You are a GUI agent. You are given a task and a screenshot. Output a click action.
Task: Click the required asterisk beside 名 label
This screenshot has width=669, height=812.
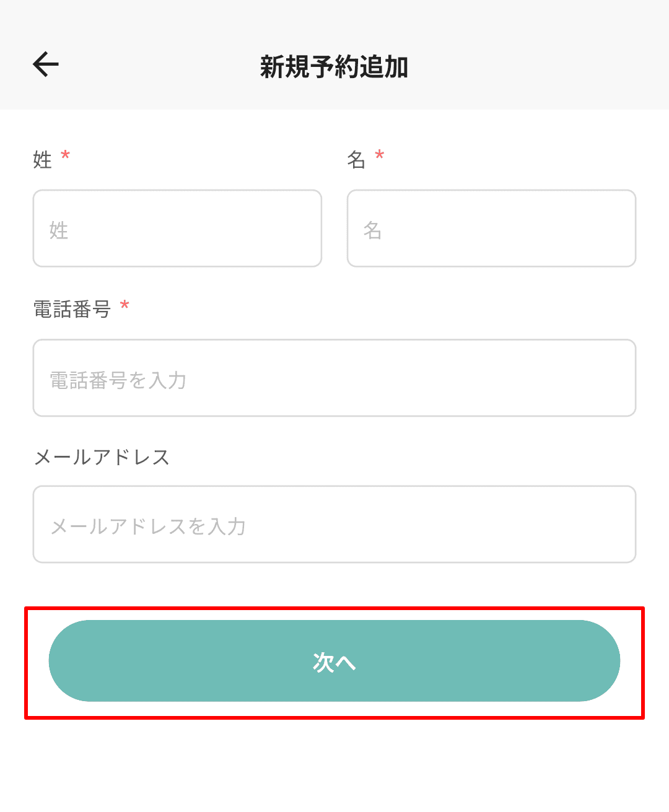pyautogui.click(x=380, y=156)
